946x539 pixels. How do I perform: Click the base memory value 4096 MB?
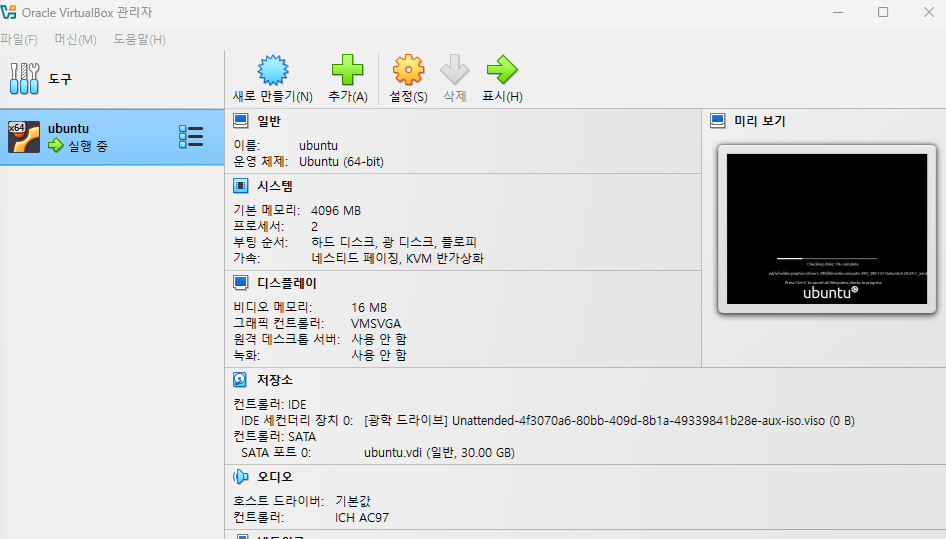(336, 211)
